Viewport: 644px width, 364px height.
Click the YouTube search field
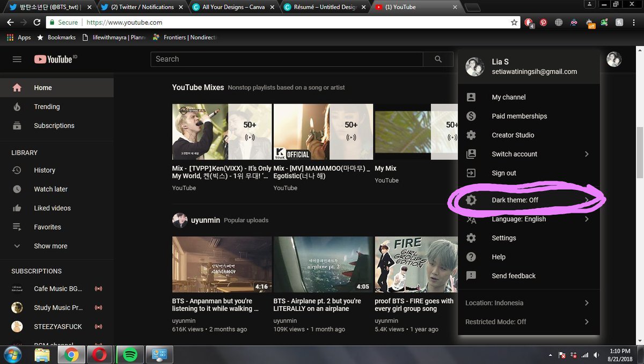click(x=287, y=59)
